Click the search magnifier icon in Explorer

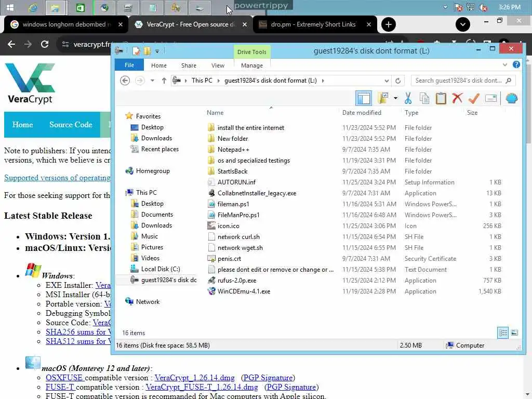point(508,81)
